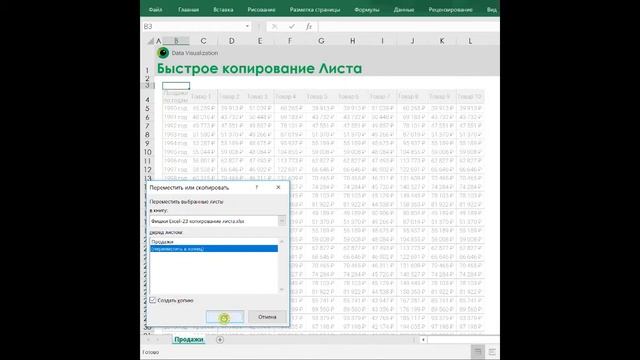The width and height of the screenshot is (640, 360).
Task: Click the Продажи sheet tab
Action: (189, 340)
